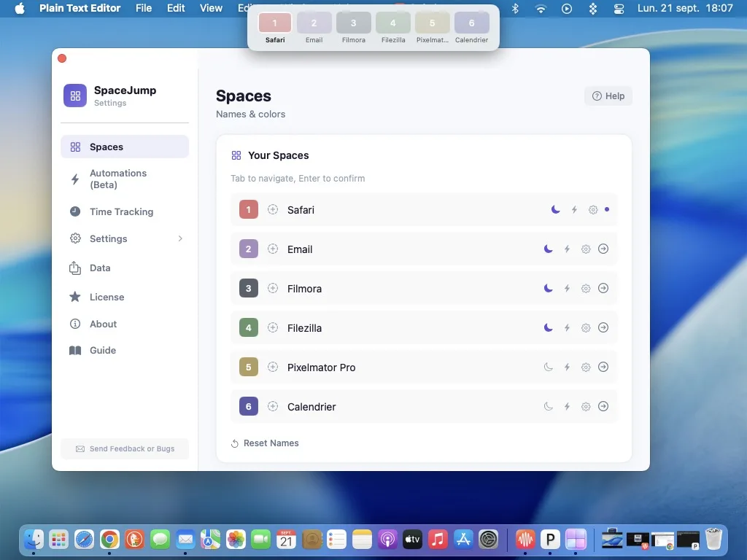The width and height of the screenshot is (747, 560).
Task: Pick color on gray number 3 badge
Action: [x=248, y=288]
